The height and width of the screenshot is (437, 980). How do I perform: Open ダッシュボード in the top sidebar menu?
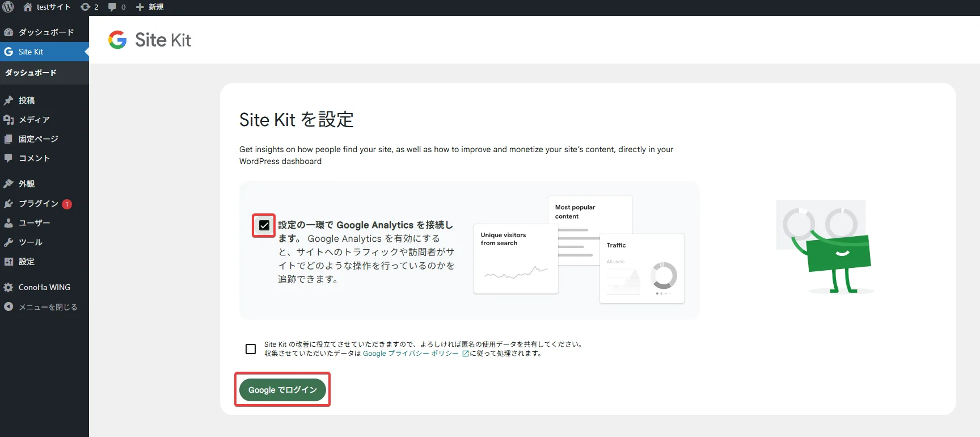pyautogui.click(x=44, y=32)
